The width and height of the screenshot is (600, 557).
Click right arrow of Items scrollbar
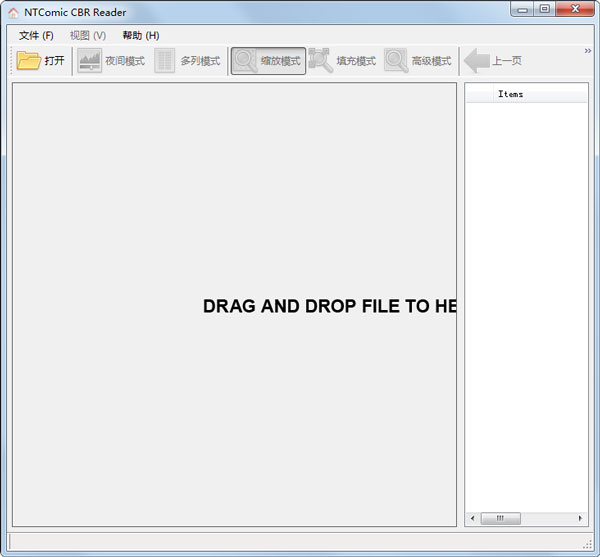click(x=580, y=518)
